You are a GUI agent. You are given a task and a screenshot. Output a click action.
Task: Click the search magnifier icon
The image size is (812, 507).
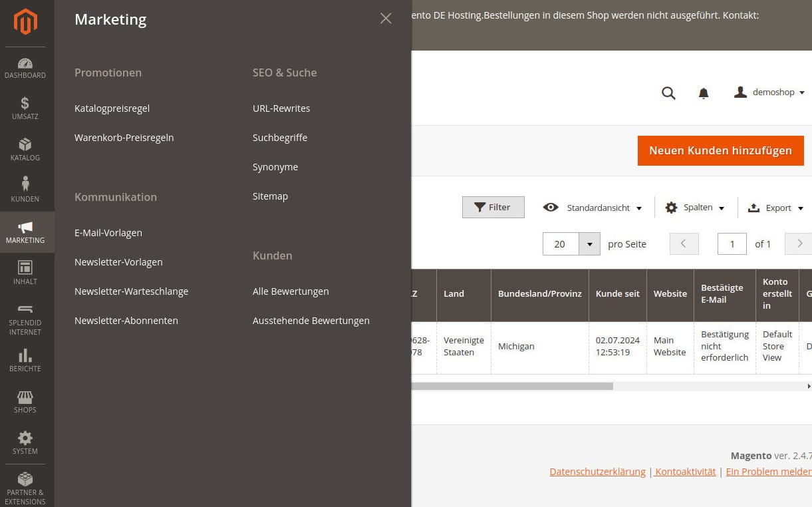click(668, 93)
